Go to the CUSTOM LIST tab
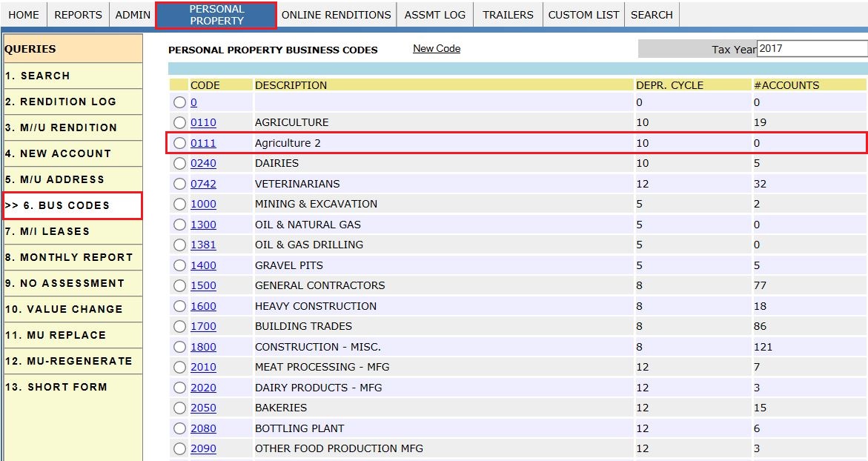 pos(583,15)
